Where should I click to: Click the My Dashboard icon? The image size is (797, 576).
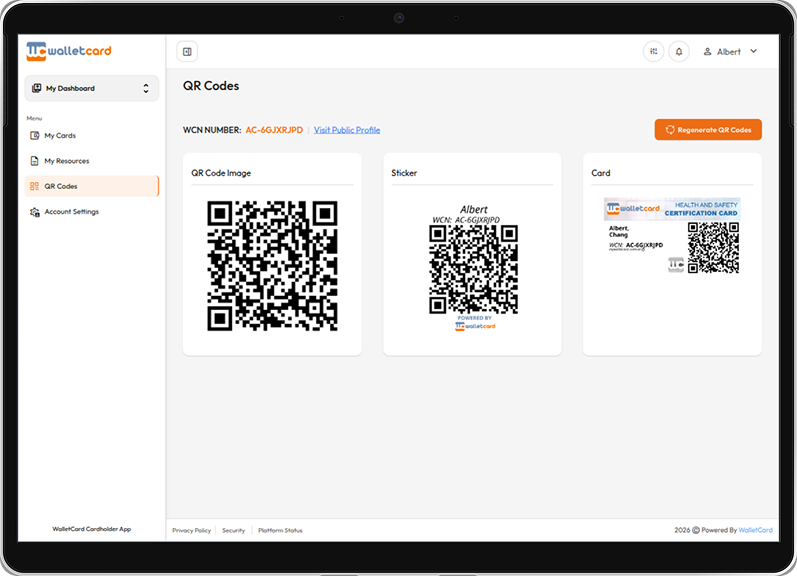37,88
